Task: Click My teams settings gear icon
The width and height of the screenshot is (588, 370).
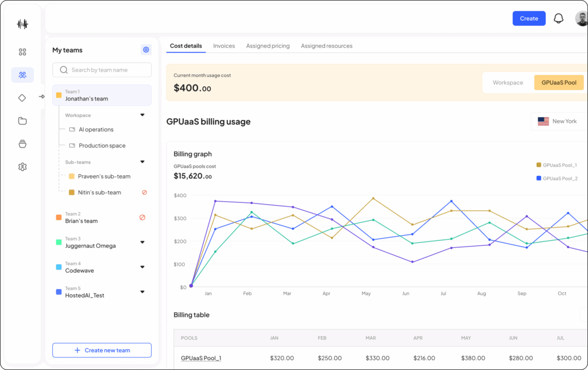Action: [146, 50]
